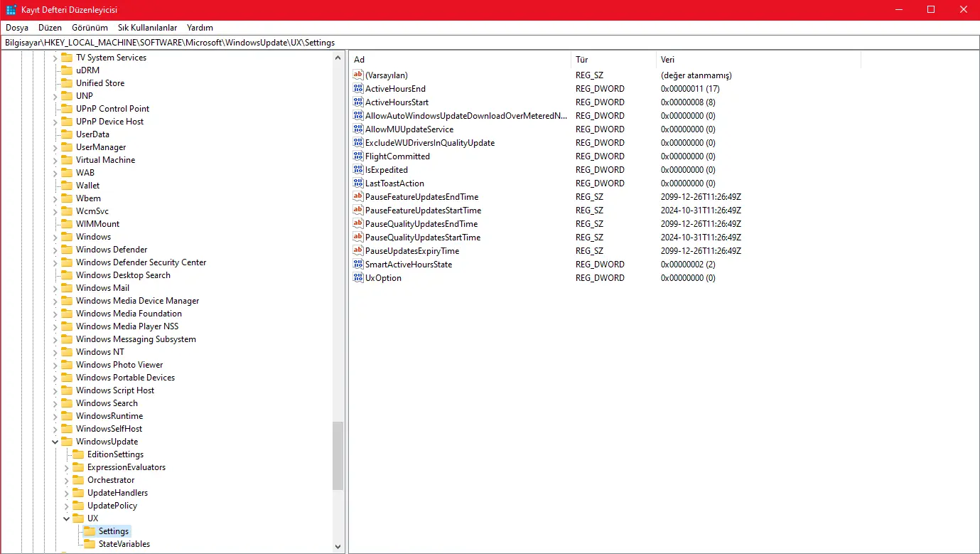Screen dimensions: 980x554
Task: Select the Windows Portable Devices key
Action: (x=125, y=378)
